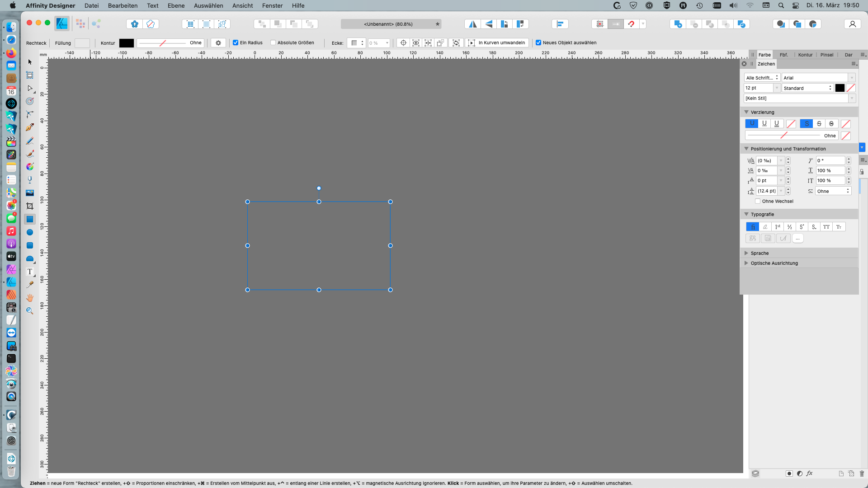Select the Rounded Rectangle tool
Screen dimensions: 868x488
(x=30, y=245)
